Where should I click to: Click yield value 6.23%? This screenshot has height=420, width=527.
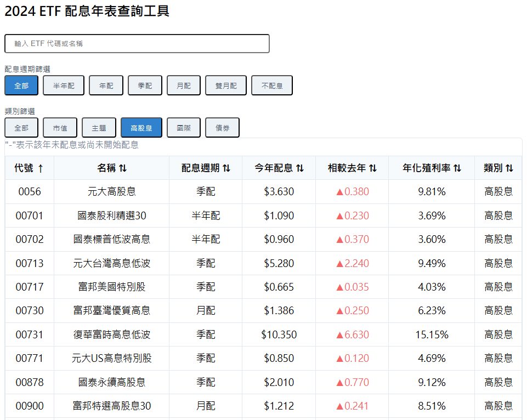coord(432,310)
